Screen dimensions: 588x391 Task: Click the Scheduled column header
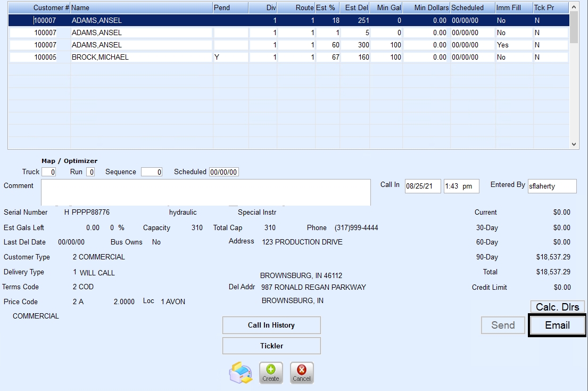473,7
